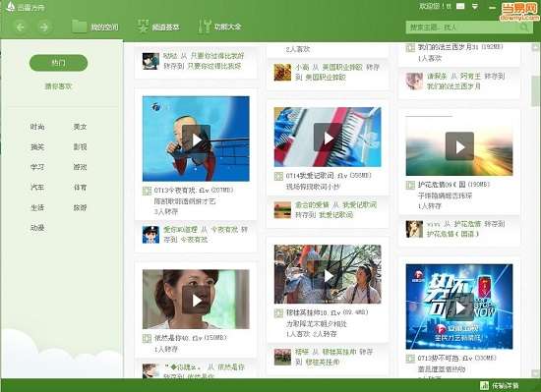The height and width of the screenshot is (392, 541).
Task: Play the sunset landscape video thumbnail
Action: [459, 146]
